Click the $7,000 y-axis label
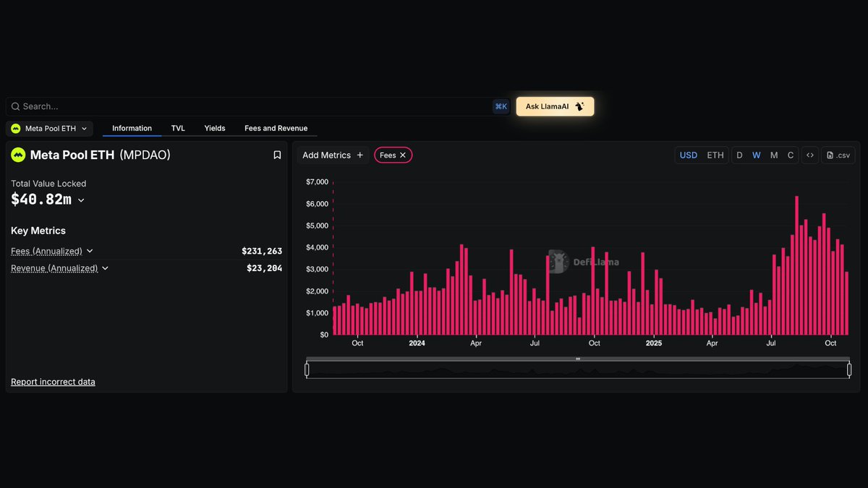Viewport: 868px width, 488px height. pos(318,181)
